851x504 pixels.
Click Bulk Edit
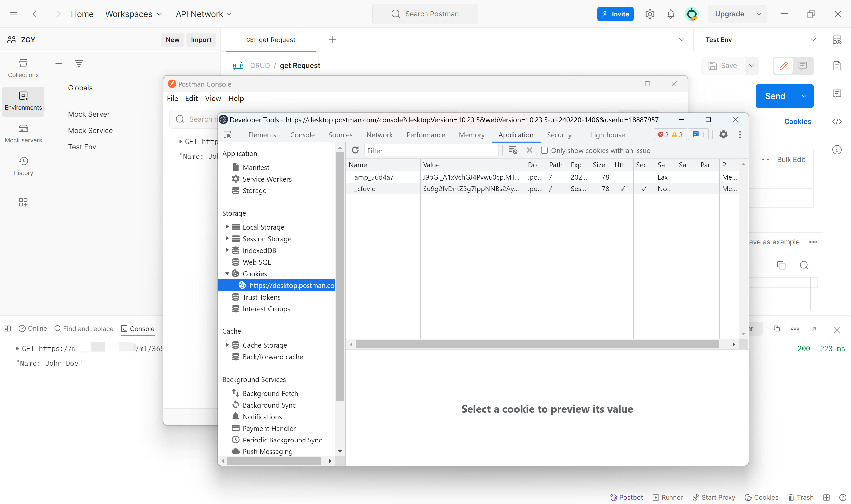[x=791, y=159]
